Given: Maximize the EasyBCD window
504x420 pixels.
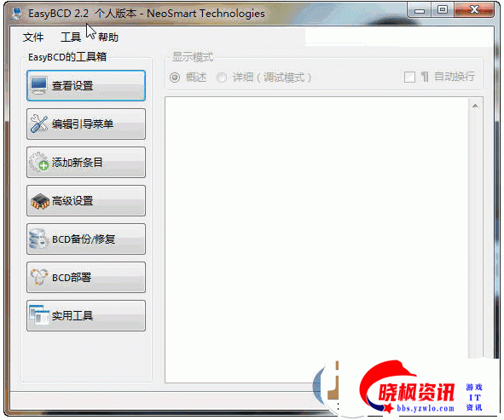Looking at the screenshot, I should (x=443, y=9).
